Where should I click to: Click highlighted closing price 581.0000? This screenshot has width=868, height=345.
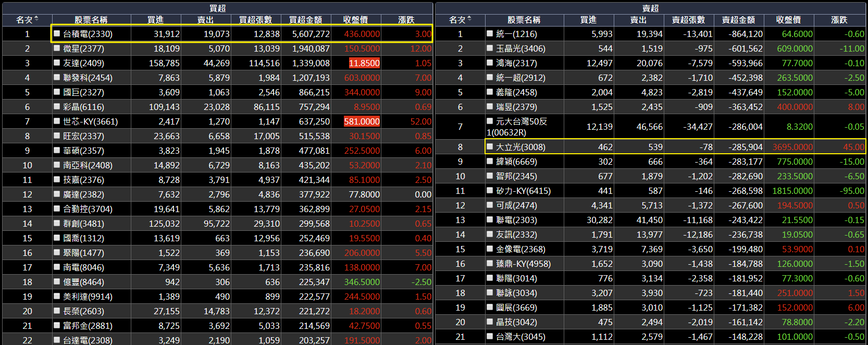click(362, 121)
